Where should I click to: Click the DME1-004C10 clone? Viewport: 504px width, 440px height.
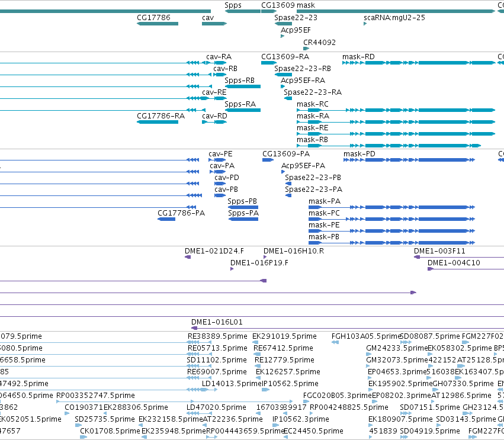(466, 269)
